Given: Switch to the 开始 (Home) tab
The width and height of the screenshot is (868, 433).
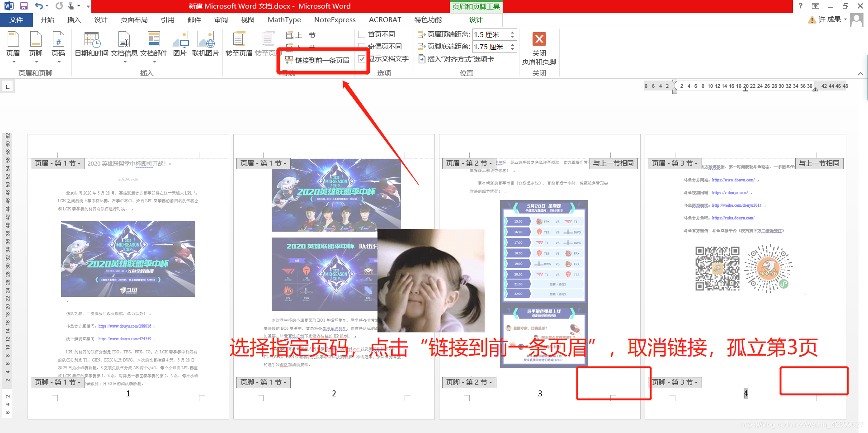Looking at the screenshot, I should coord(47,19).
